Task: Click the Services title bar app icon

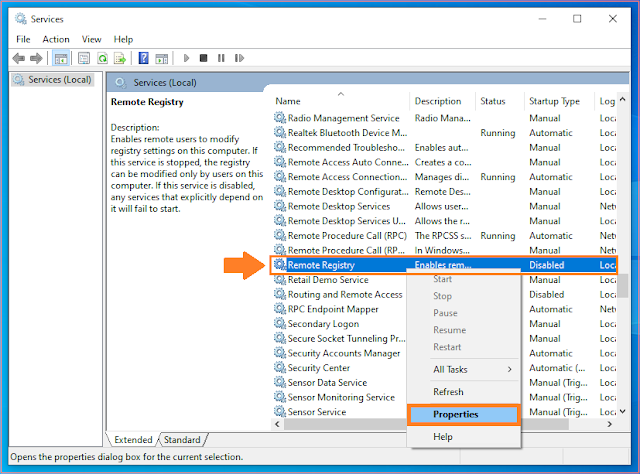Action: pyautogui.click(x=20, y=19)
